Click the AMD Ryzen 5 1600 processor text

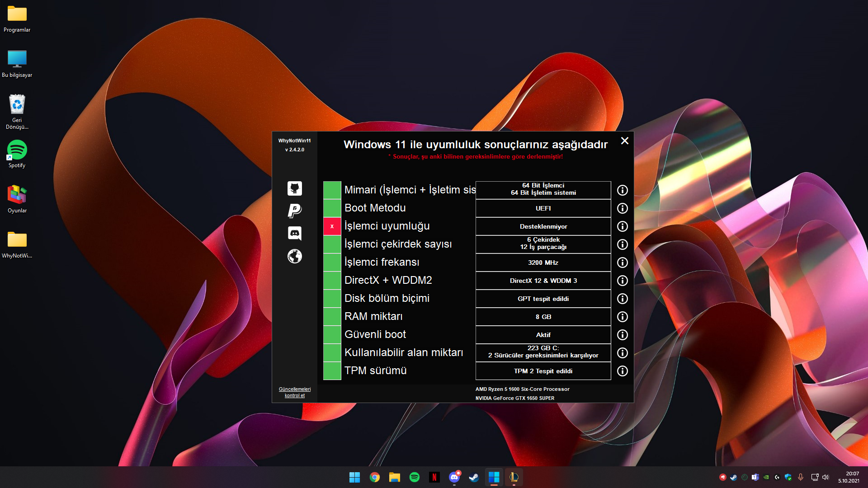coord(522,389)
